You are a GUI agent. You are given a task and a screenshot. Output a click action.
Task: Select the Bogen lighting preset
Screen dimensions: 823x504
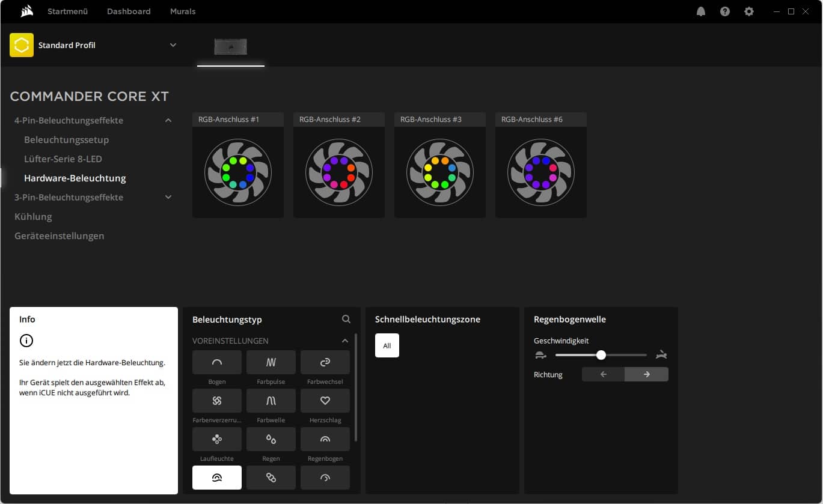pos(216,362)
